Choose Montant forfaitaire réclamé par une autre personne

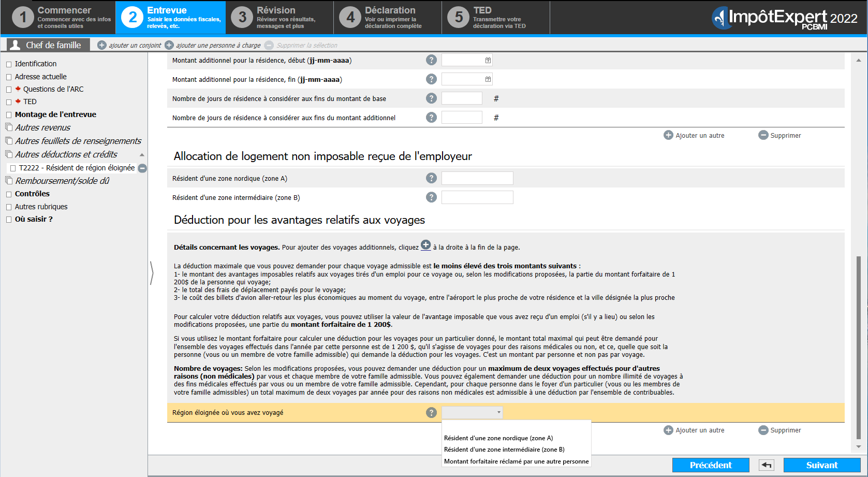click(x=516, y=461)
